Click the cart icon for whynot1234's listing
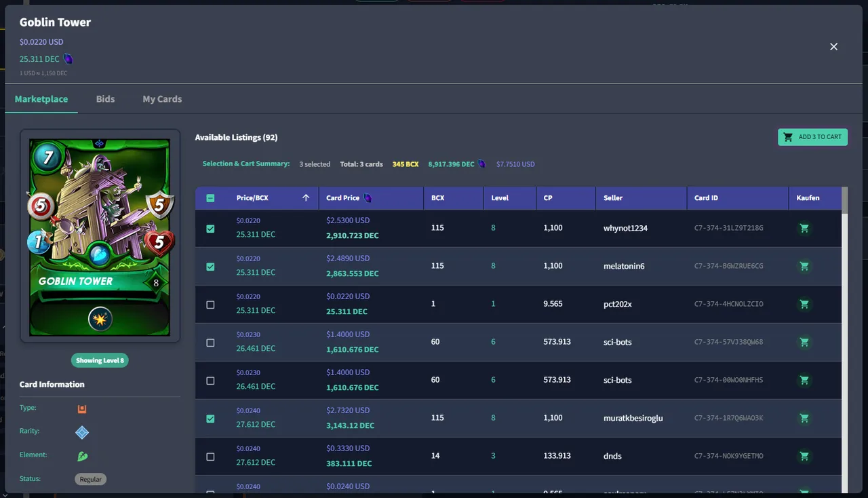868x498 pixels. coord(804,229)
